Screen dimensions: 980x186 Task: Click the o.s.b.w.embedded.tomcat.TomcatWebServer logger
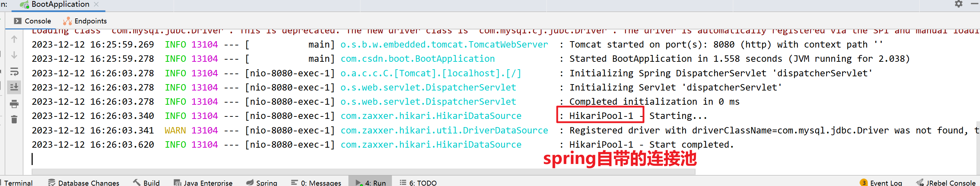pos(444,44)
